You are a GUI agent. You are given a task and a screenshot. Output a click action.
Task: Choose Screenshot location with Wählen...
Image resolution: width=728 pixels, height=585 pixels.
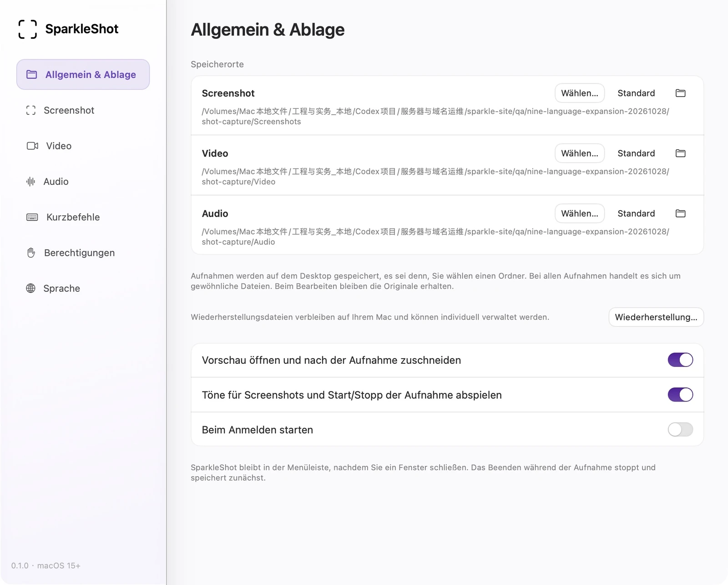pos(580,93)
